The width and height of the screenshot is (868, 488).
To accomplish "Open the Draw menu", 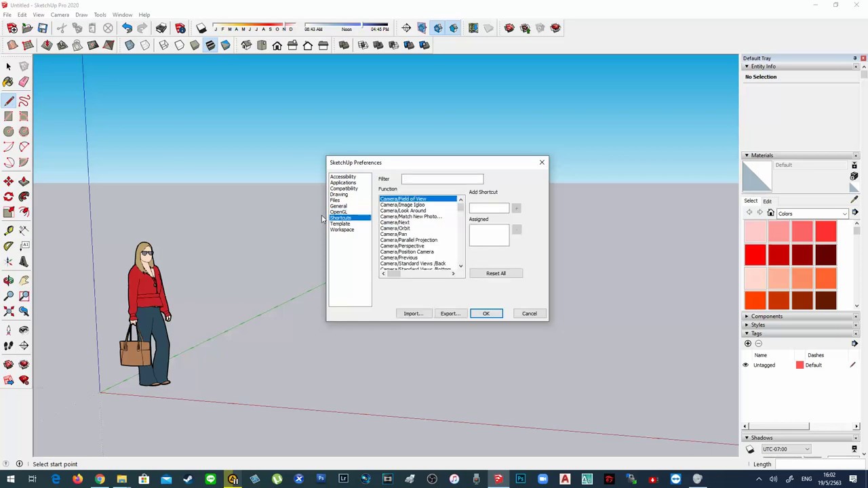I will pyautogui.click(x=81, y=15).
